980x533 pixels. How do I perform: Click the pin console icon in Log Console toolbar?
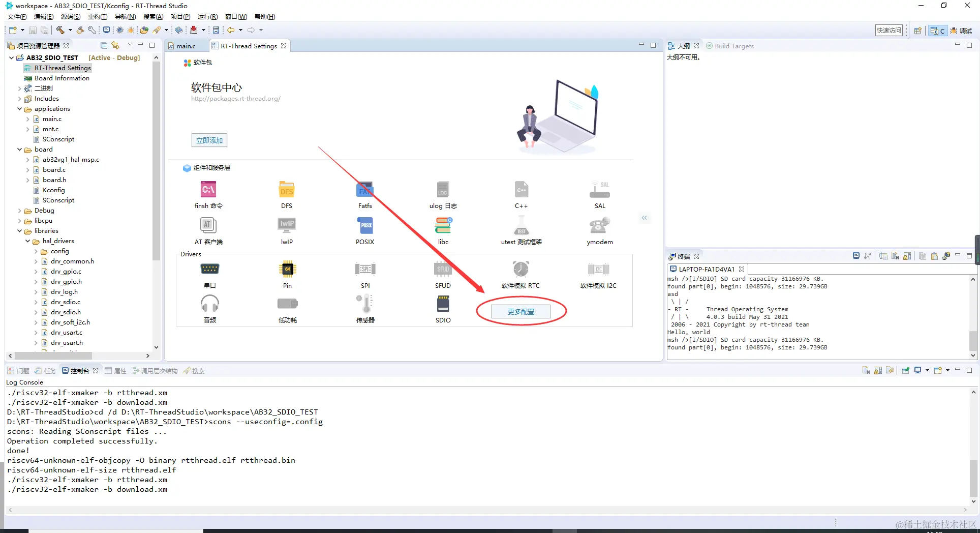coord(905,370)
